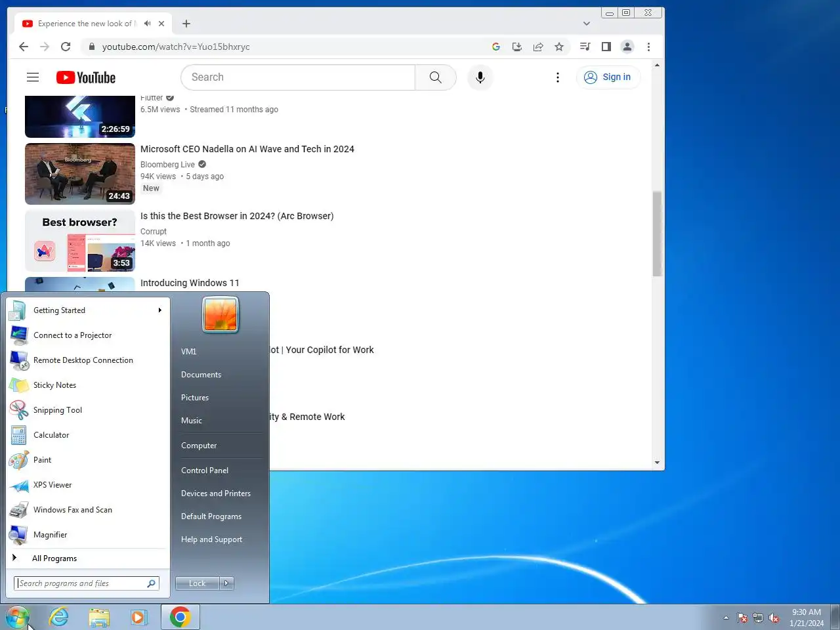Click the install app icon in the address bar

click(517, 47)
